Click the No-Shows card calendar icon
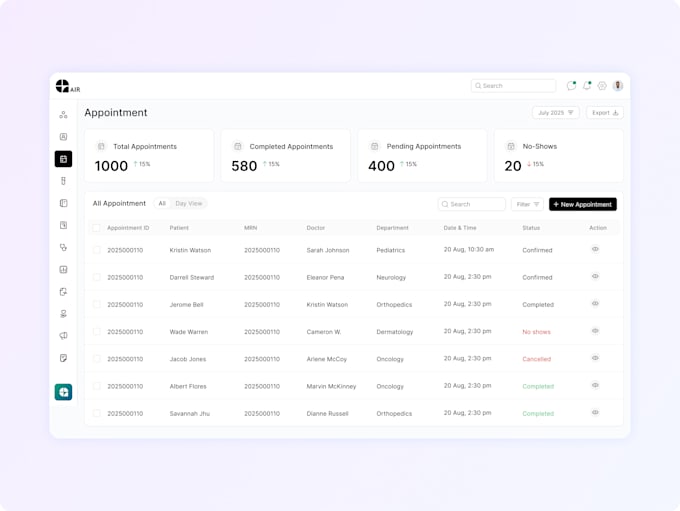 (511, 146)
